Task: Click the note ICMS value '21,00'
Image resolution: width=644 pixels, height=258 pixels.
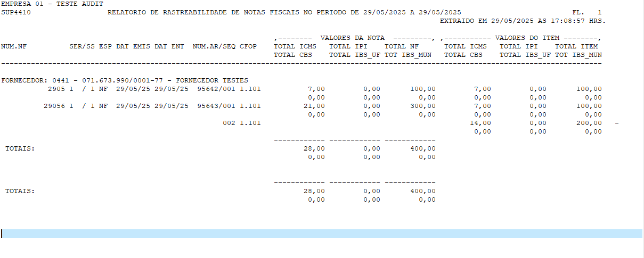Action: [314, 106]
